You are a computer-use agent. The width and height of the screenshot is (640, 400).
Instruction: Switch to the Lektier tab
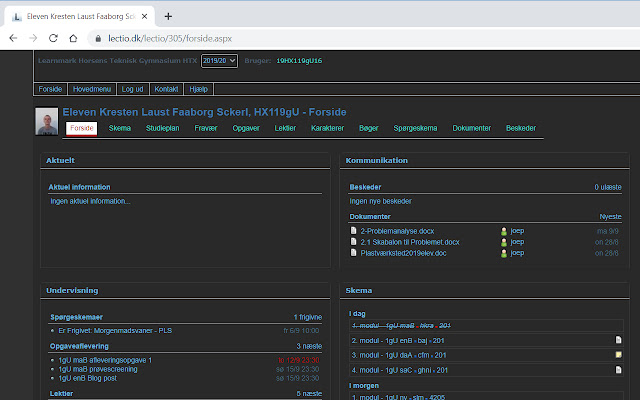(285, 128)
